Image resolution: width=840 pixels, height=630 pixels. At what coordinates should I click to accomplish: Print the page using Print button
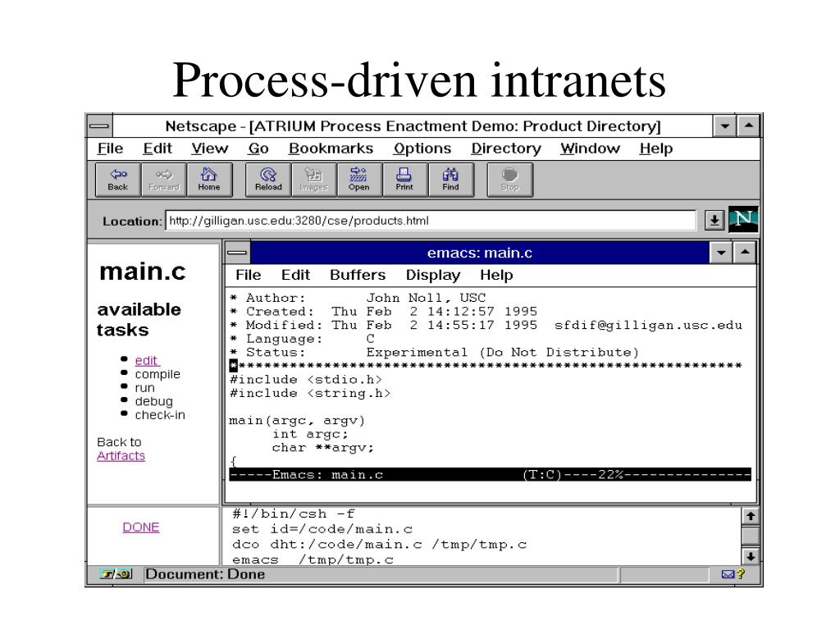coord(404,180)
